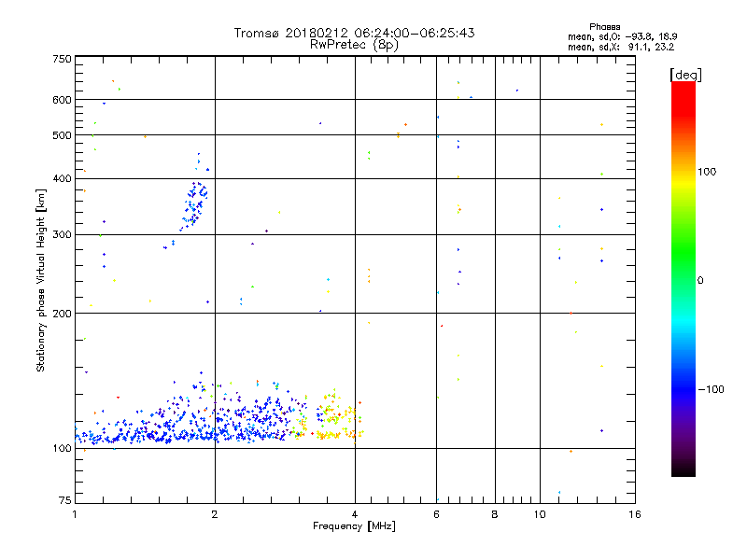This screenshot has height=560, width=747.
Task: Click the rainbow phase colorbar
Action: pyautogui.click(x=684, y=278)
